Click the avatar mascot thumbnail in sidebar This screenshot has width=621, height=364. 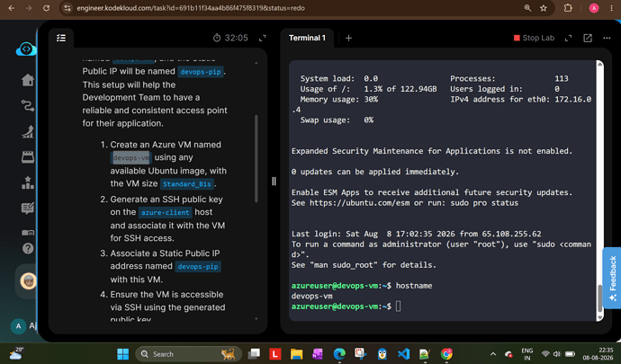[x=28, y=281]
